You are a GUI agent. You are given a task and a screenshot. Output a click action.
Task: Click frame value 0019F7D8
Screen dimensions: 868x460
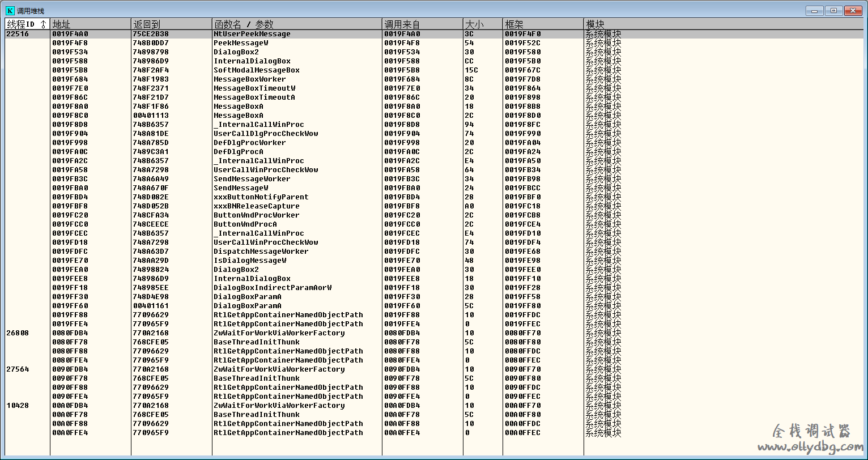[523, 79]
